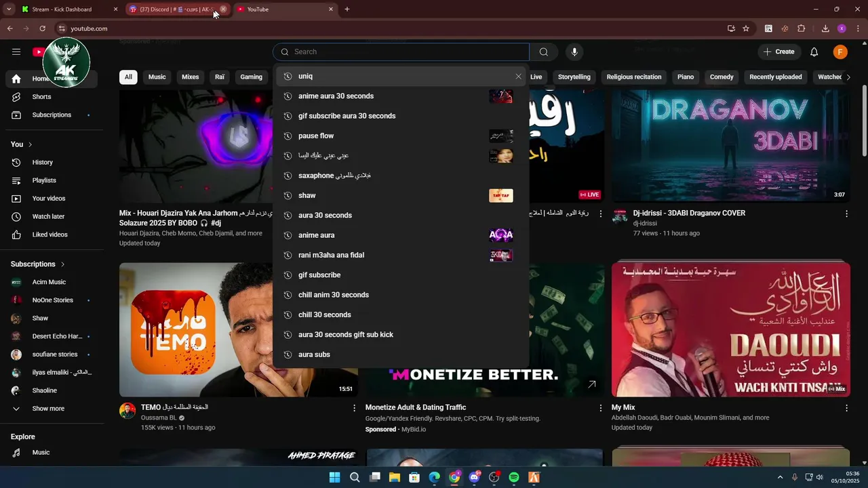Open Music under Explore

[x=52, y=453]
